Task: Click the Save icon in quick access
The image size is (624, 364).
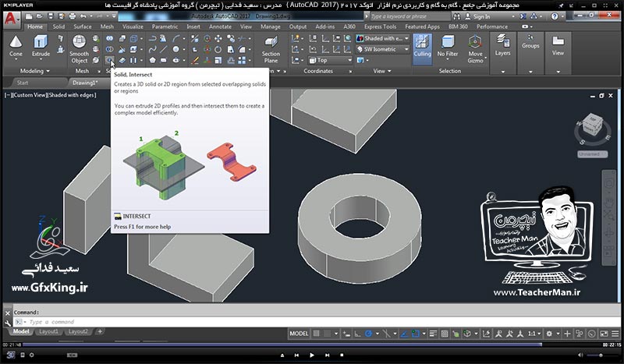Action: (x=50, y=16)
